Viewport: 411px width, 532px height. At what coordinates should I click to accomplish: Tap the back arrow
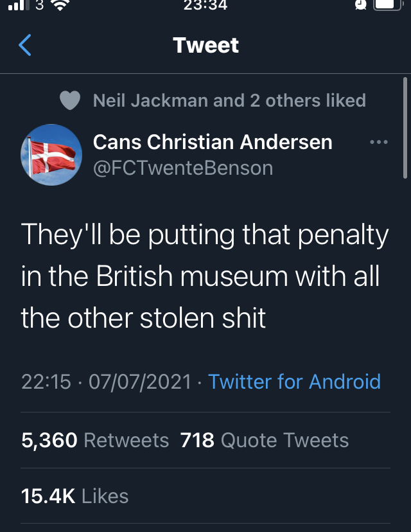pyautogui.click(x=25, y=46)
